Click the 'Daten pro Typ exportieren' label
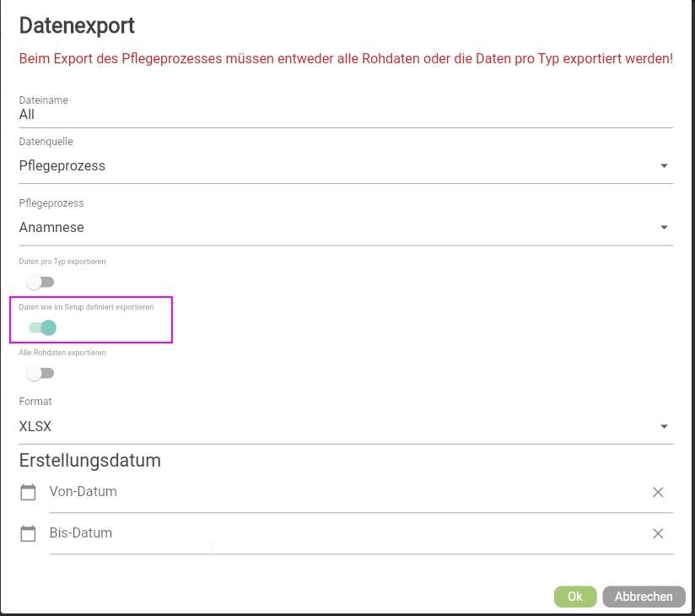The image size is (695, 616). coord(62,262)
